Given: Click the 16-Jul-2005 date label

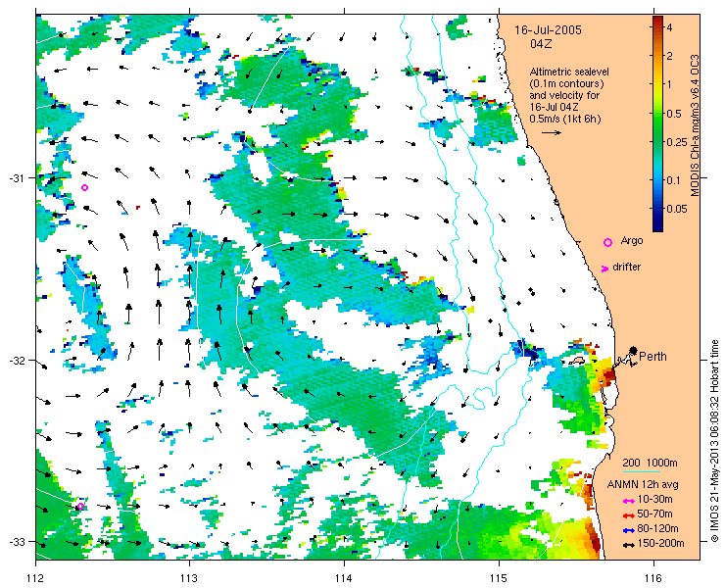Looking at the screenshot, I should click(x=549, y=30).
